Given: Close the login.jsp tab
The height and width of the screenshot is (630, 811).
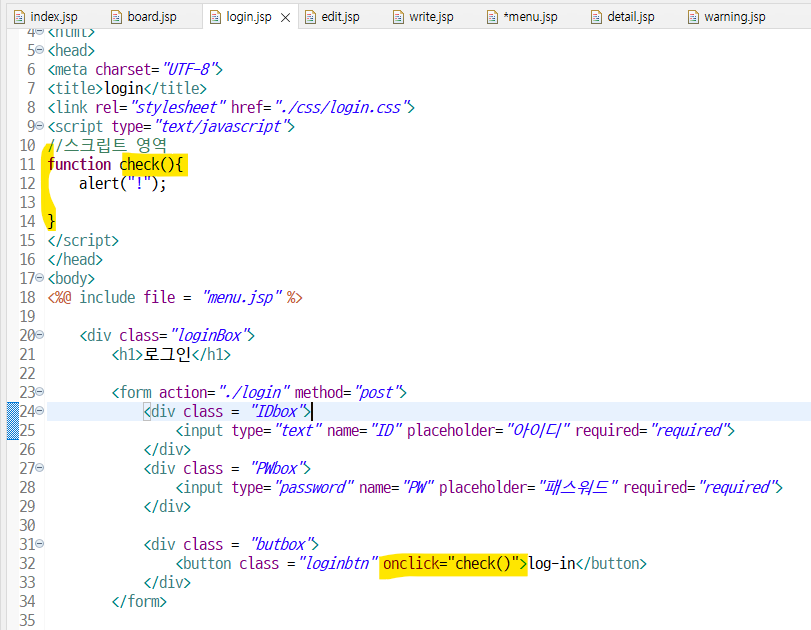Looking at the screenshot, I should [285, 18].
